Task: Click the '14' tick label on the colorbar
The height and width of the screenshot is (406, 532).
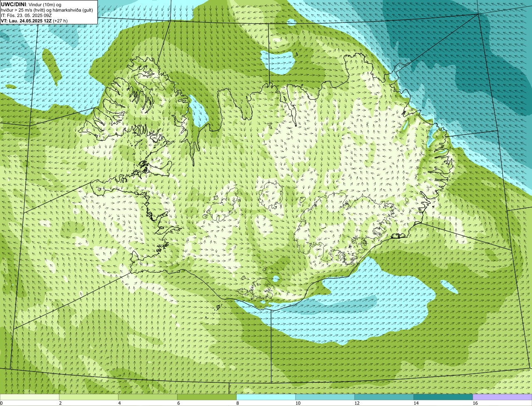Action: pyautogui.click(x=416, y=403)
